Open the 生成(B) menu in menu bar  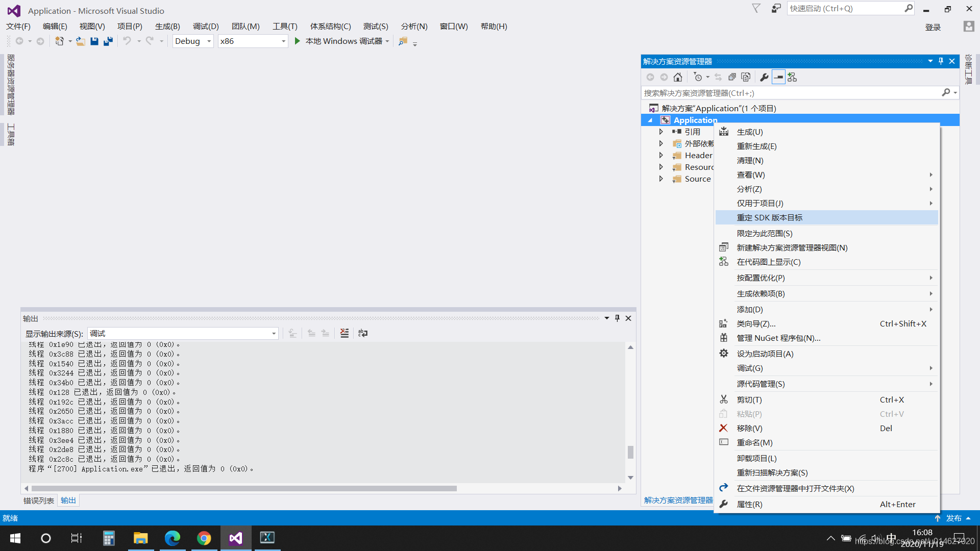coord(167,27)
